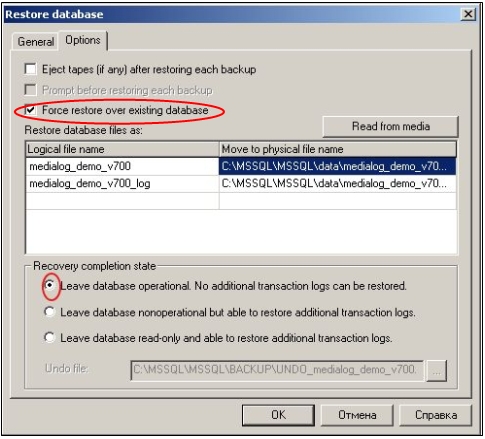Select the medialog_demo_v700 logical file row
Screen dimensions: 485x439
pyautogui.click(x=122, y=166)
